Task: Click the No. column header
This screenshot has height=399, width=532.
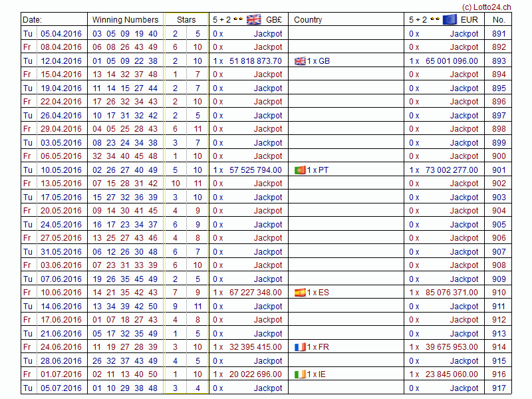Action: (499, 20)
